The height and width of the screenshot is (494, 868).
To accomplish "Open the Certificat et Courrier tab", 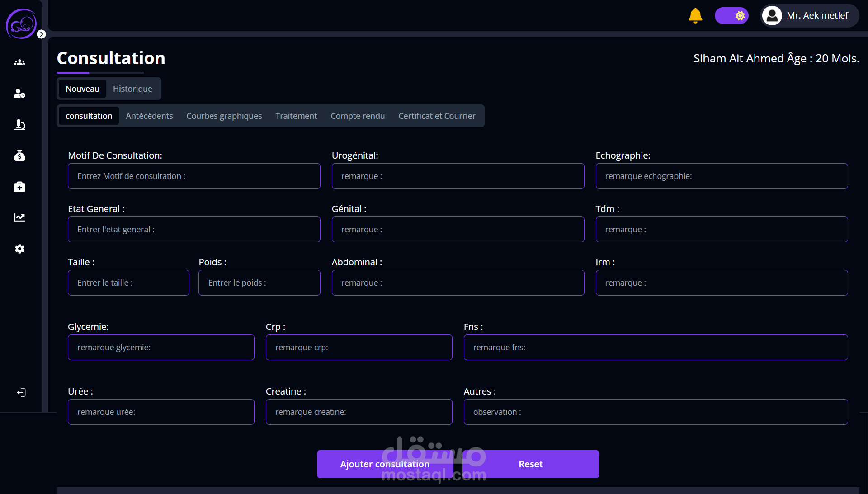I will pyautogui.click(x=437, y=116).
